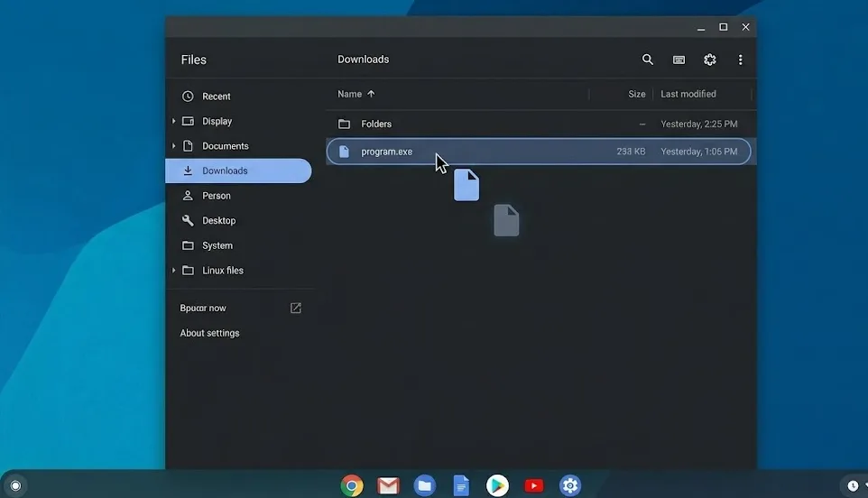The image size is (868, 498).
Task: Open Google Docs from the shelf
Action: [461, 486]
